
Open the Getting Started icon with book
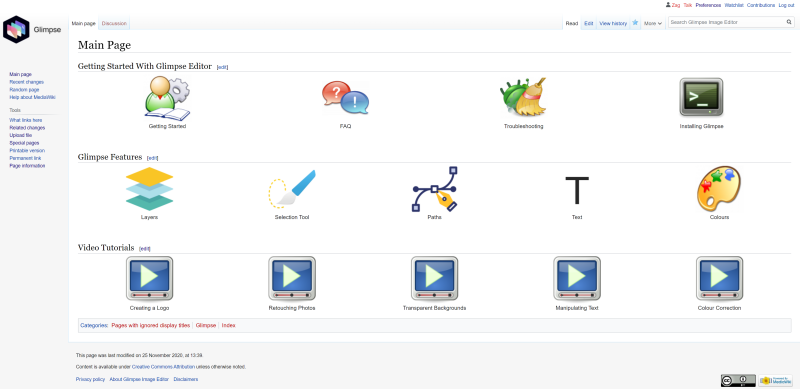click(167, 99)
